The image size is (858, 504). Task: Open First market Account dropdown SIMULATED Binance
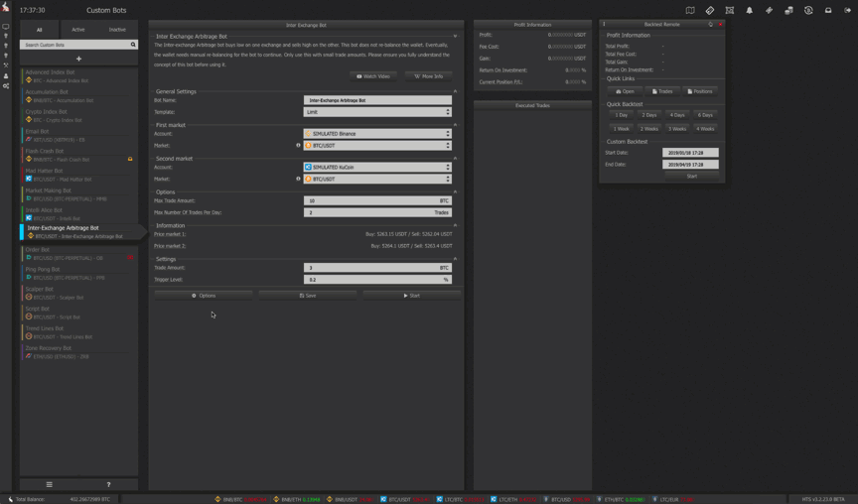tap(377, 134)
